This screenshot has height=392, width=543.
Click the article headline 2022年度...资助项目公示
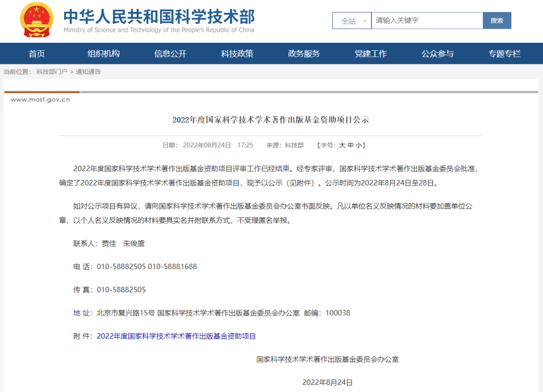(271, 120)
